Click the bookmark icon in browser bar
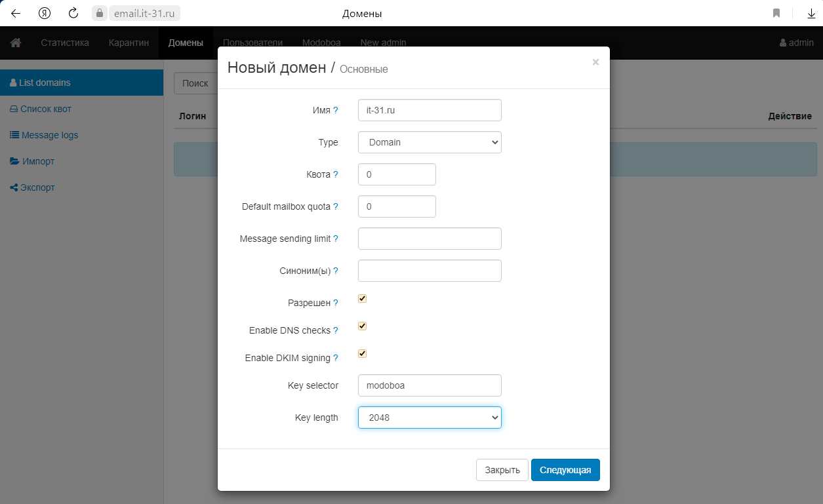 [776, 13]
